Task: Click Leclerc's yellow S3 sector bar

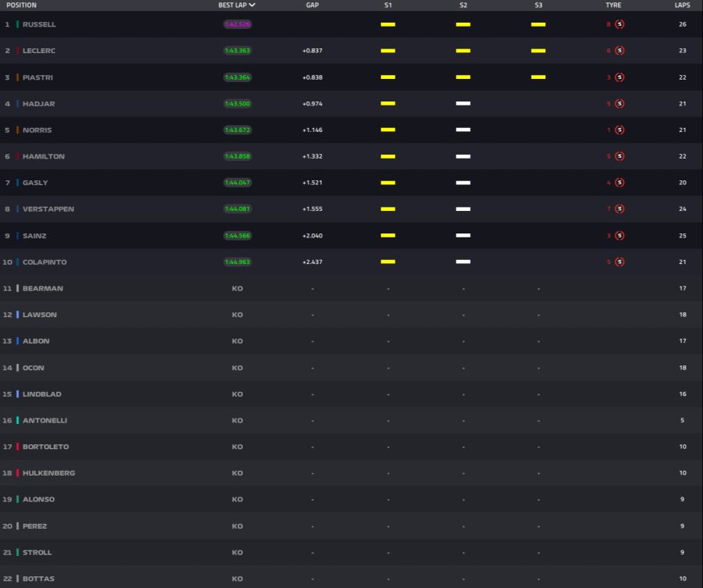Action: [538, 51]
